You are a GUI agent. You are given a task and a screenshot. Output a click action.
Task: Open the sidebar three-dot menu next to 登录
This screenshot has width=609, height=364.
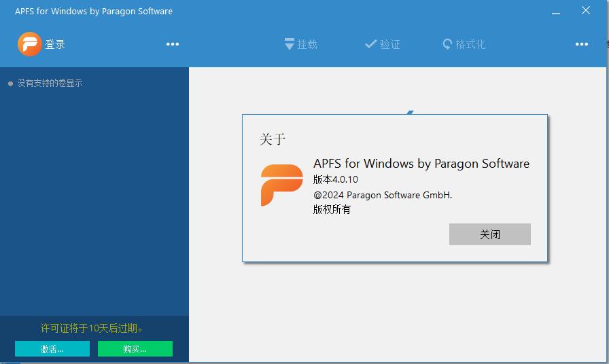173,44
